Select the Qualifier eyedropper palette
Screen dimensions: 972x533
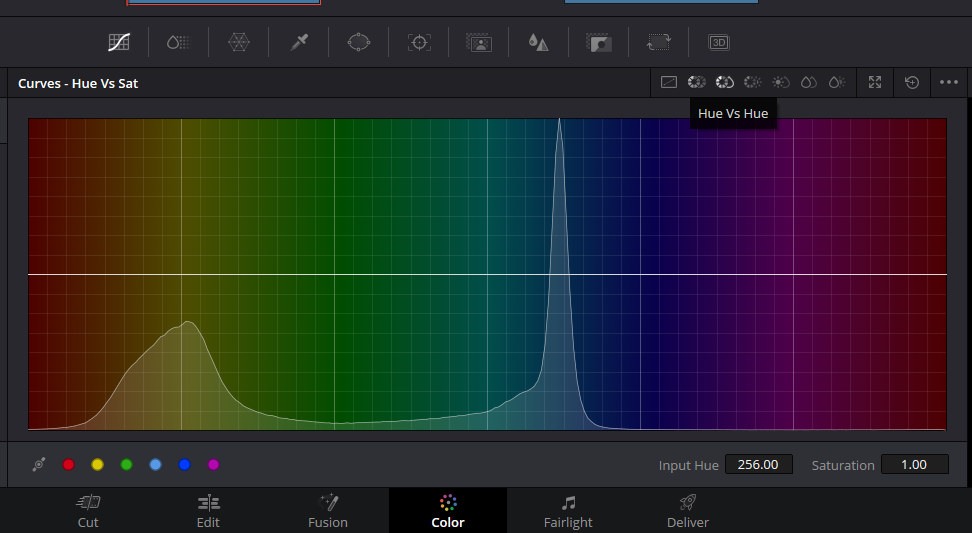click(x=299, y=42)
